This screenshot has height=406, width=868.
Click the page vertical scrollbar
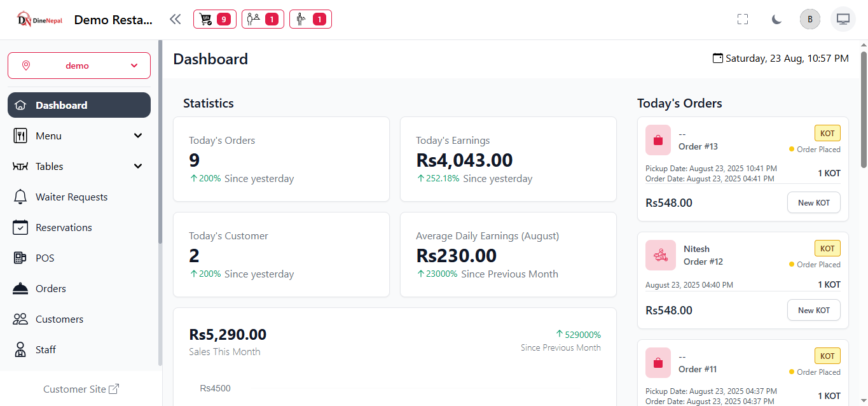pos(864,108)
